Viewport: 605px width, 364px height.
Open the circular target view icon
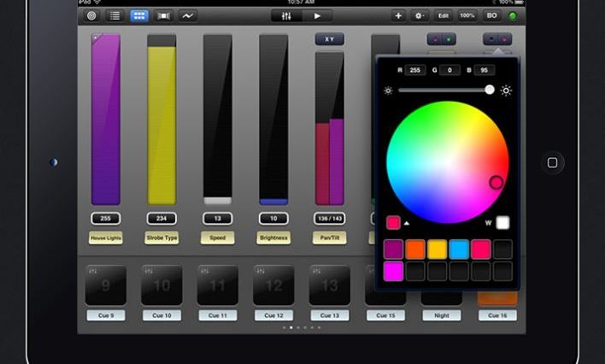tap(91, 15)
